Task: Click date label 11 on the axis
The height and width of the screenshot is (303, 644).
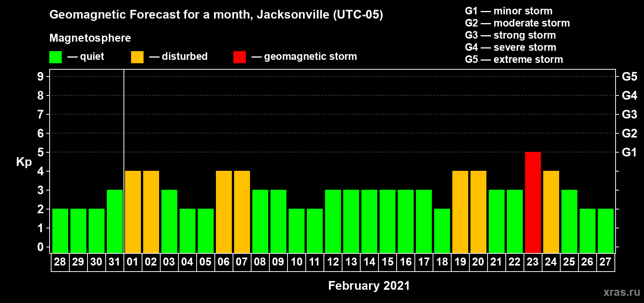Action: click(314, 262)
